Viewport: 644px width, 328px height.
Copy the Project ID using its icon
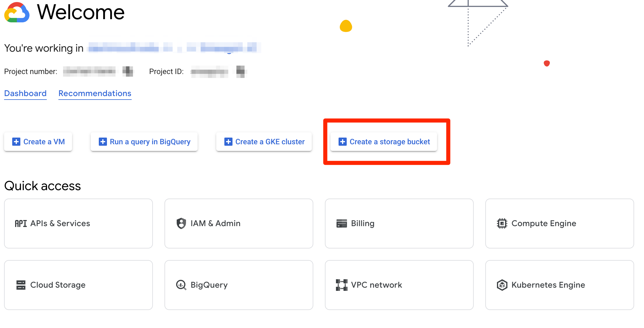(x=241, y=71)
